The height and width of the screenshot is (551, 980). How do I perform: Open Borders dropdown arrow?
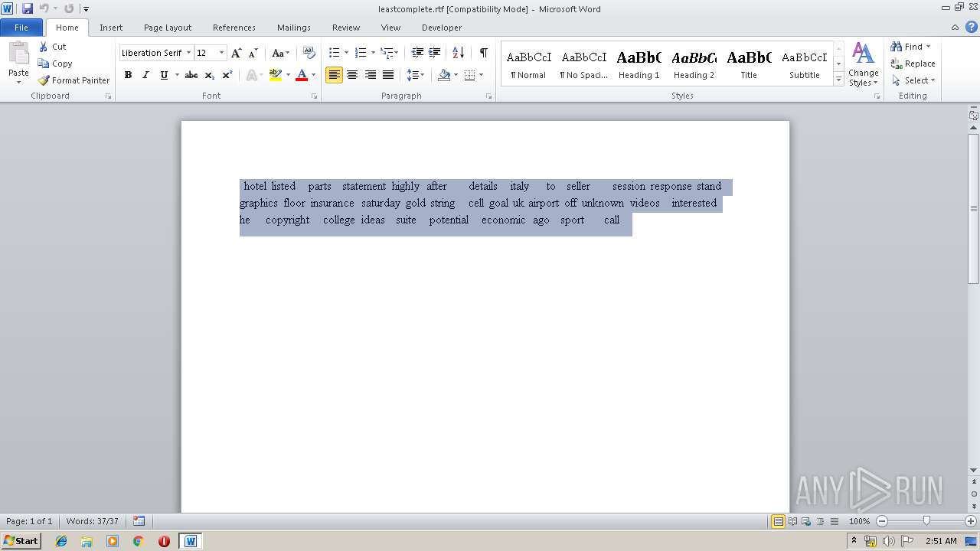tap(481, 75)
